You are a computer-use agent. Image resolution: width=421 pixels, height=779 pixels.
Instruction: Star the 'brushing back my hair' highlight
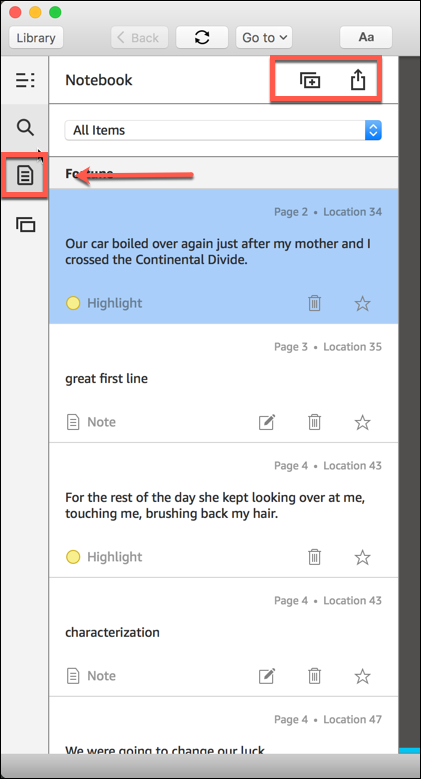[x=362, y=557]
